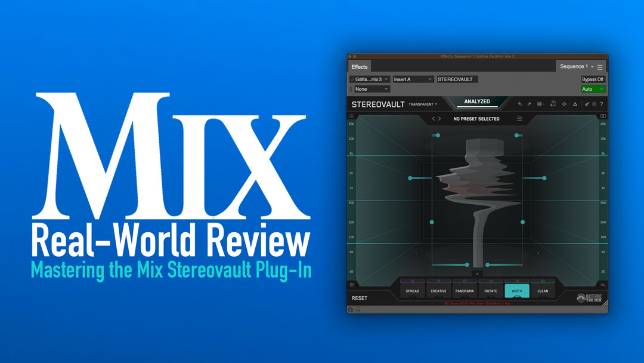Switch to the CREATIVE tab
644x363 pixels.
pos(438,291)
